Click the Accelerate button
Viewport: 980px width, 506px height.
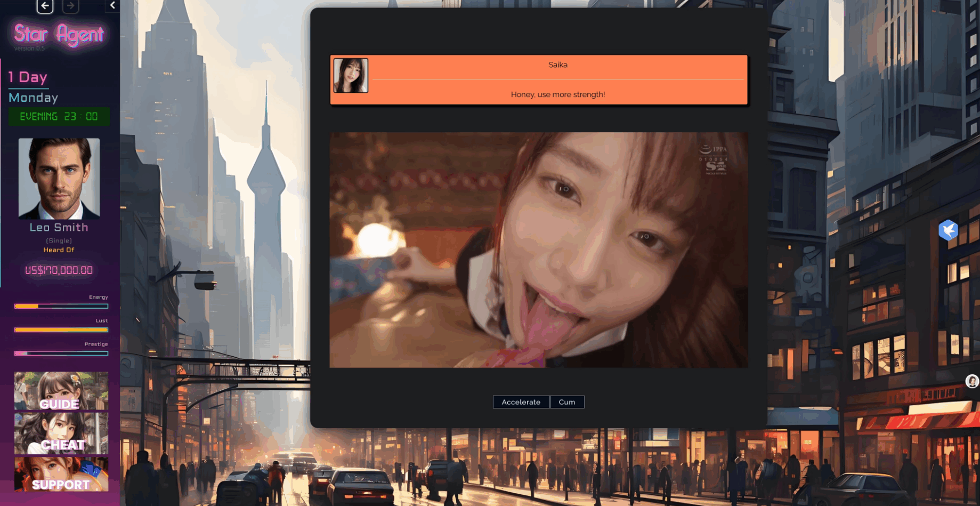[521, 402]
